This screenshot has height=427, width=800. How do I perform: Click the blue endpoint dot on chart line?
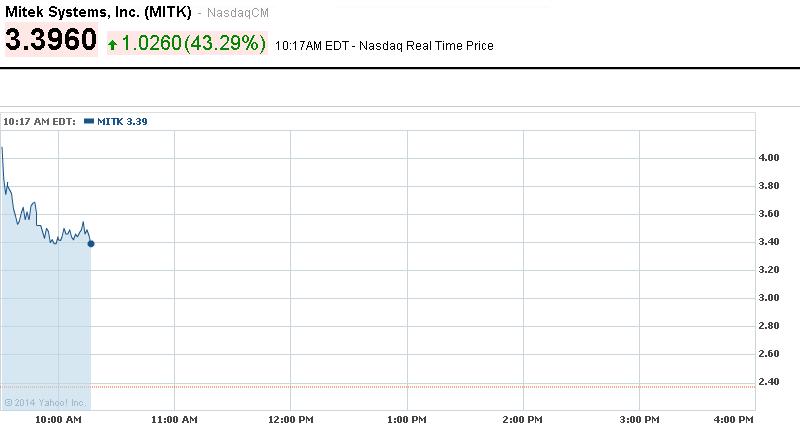pyautogui.click(x=91, y=243)
